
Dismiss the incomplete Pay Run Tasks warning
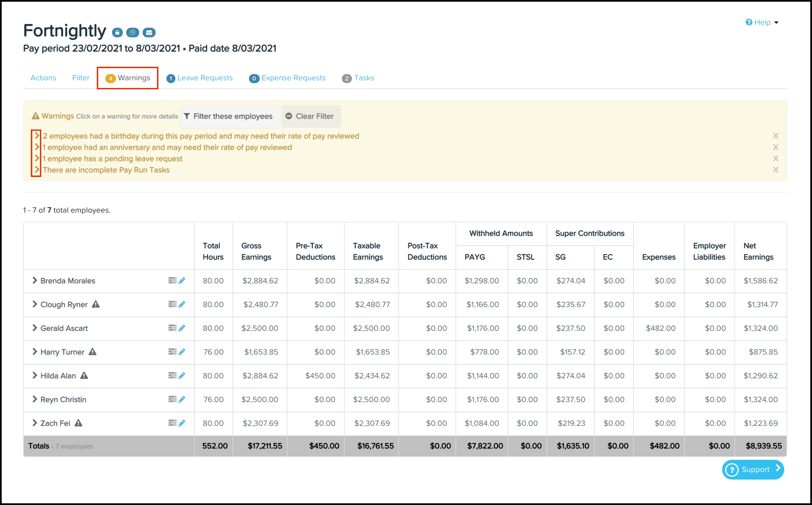click(776, 170)
